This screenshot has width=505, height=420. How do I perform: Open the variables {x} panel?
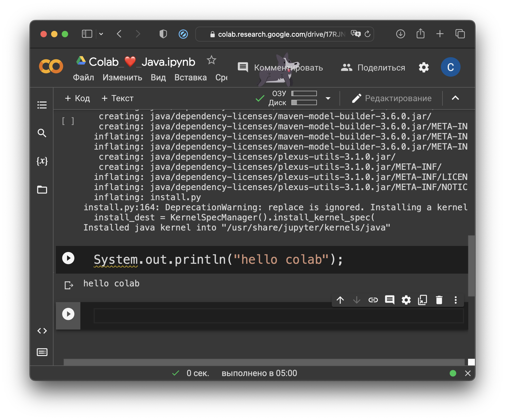[x=42, y=161]
